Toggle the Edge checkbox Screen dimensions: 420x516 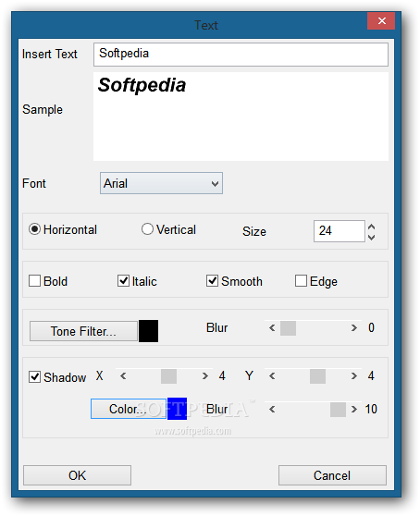tap(301, 281)
